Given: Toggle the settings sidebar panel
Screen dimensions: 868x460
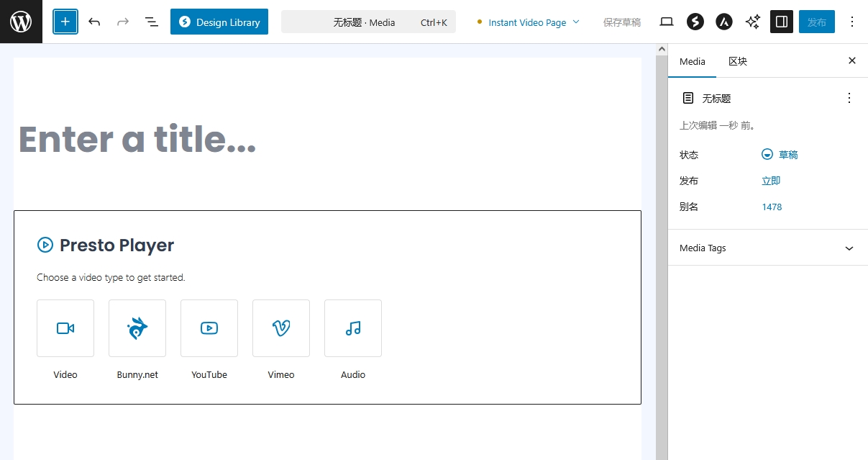Looking at the screenshot, I should [x=782, y=22].
